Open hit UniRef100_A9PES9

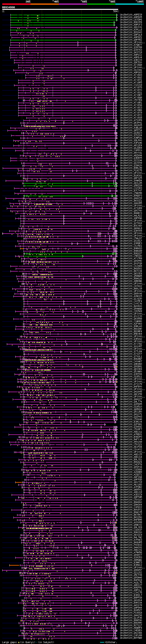tap(131, 15)
